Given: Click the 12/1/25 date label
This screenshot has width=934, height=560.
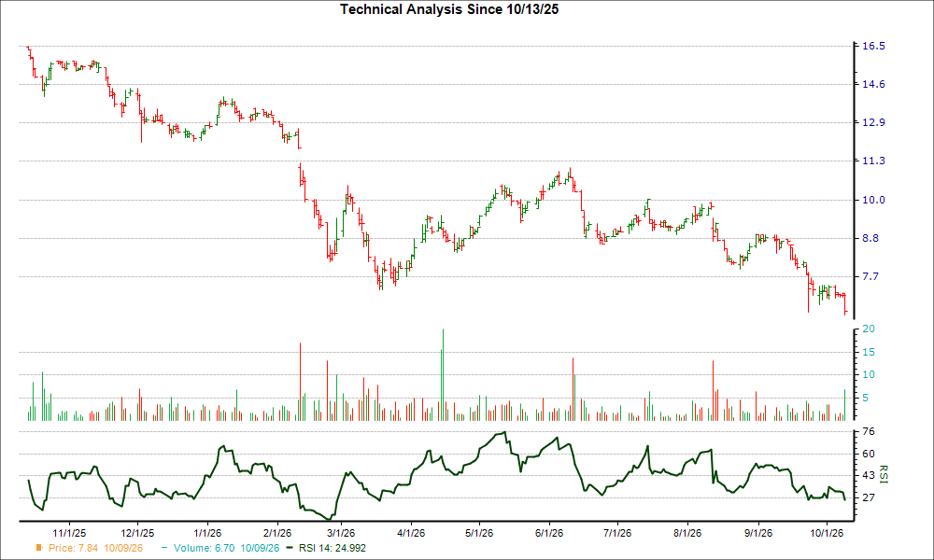Looking at the screenshot, I should coord(137,533).
